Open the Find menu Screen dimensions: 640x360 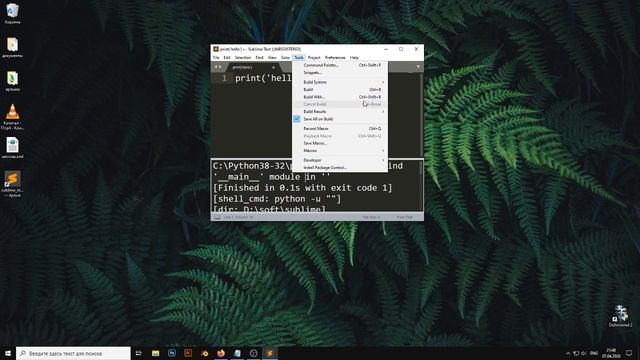point(259,58)
